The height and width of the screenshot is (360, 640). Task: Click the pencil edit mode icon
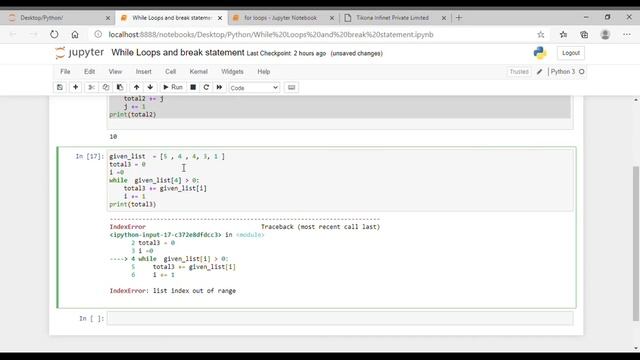click(539, 72)
